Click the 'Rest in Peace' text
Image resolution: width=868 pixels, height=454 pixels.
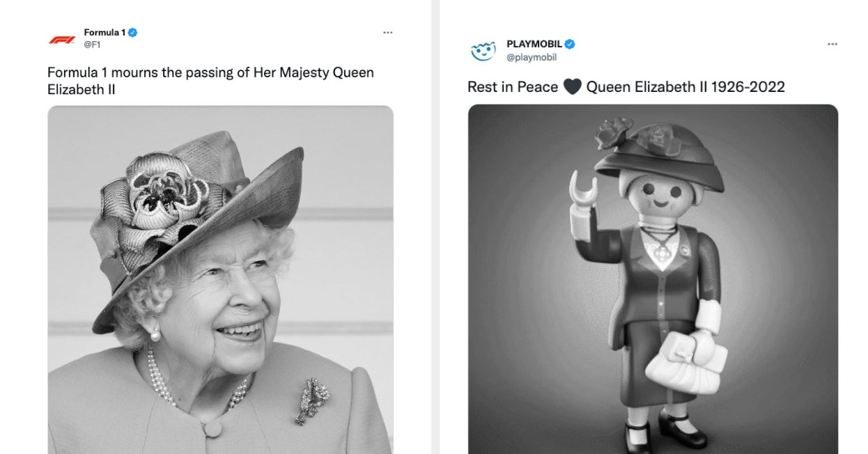click(513, 87)
